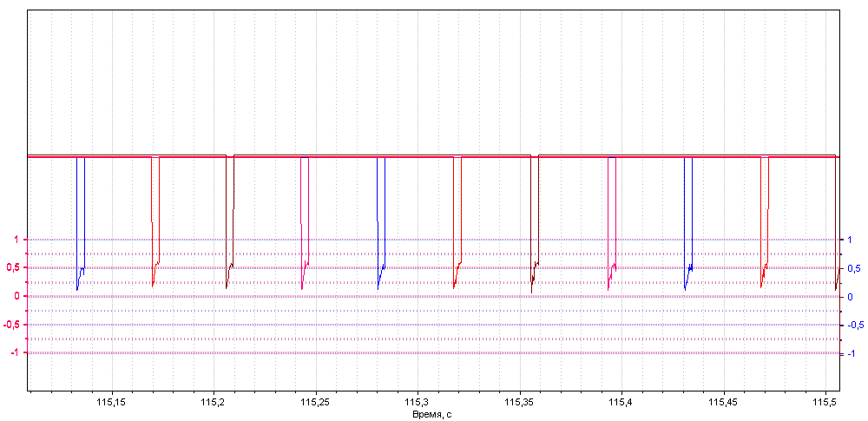Click the blue y-axis label 0,5

pos(853,269)
